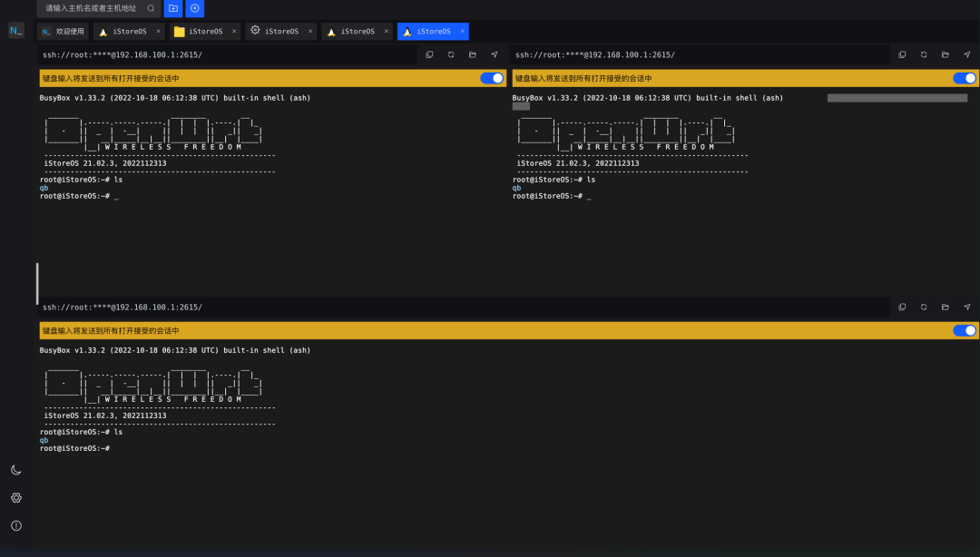
Task: Focus the host name or address field
Action: pos(91,8)
